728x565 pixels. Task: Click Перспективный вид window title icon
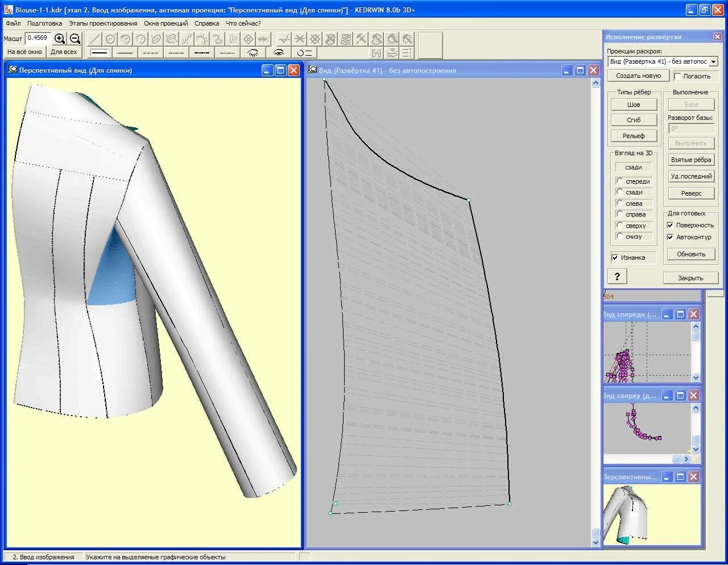(x=13, y=70)
